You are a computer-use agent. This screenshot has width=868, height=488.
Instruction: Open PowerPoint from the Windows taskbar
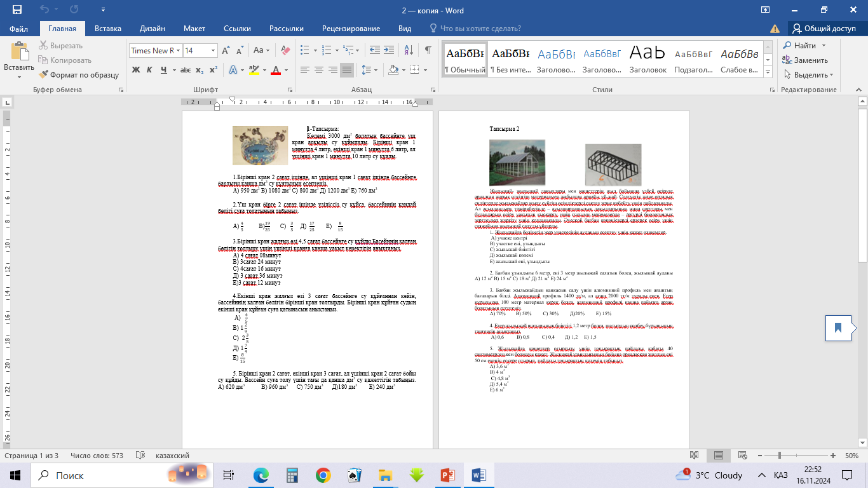[449, 475]
